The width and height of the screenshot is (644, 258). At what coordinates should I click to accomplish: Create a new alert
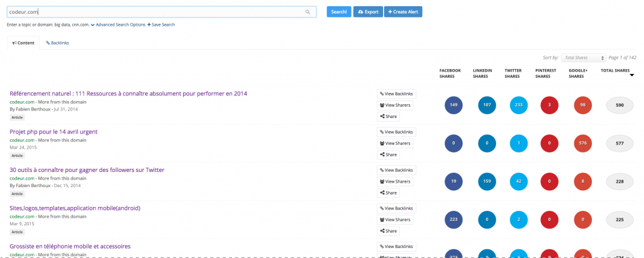[403, 12]
